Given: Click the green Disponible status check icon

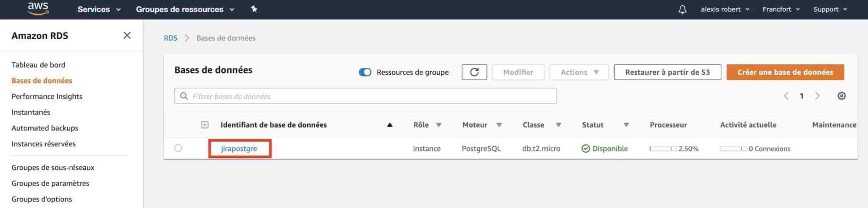Looking at the screenshot, I should pos(586,149).
